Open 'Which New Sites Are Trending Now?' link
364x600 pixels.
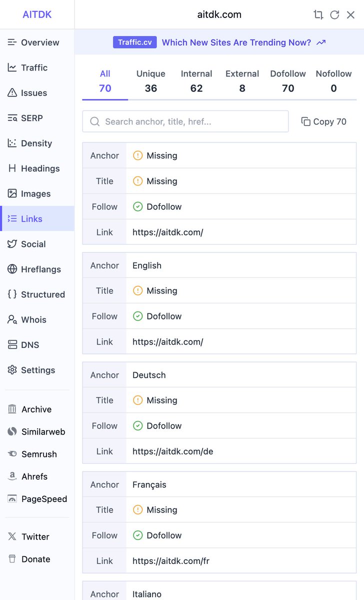coord(236,42)
